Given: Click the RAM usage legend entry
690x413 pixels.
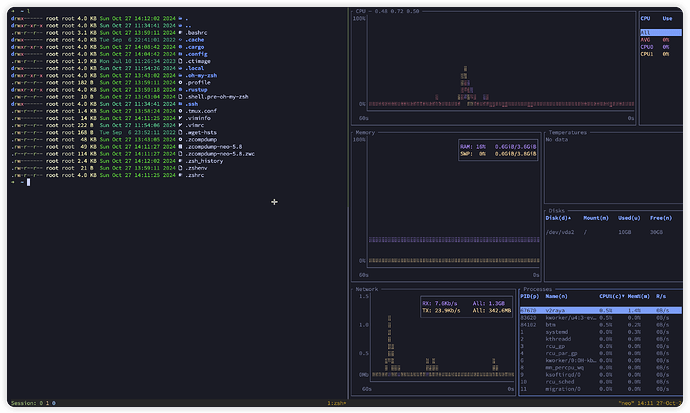Looking at the screenshot, I should point(498,147).
